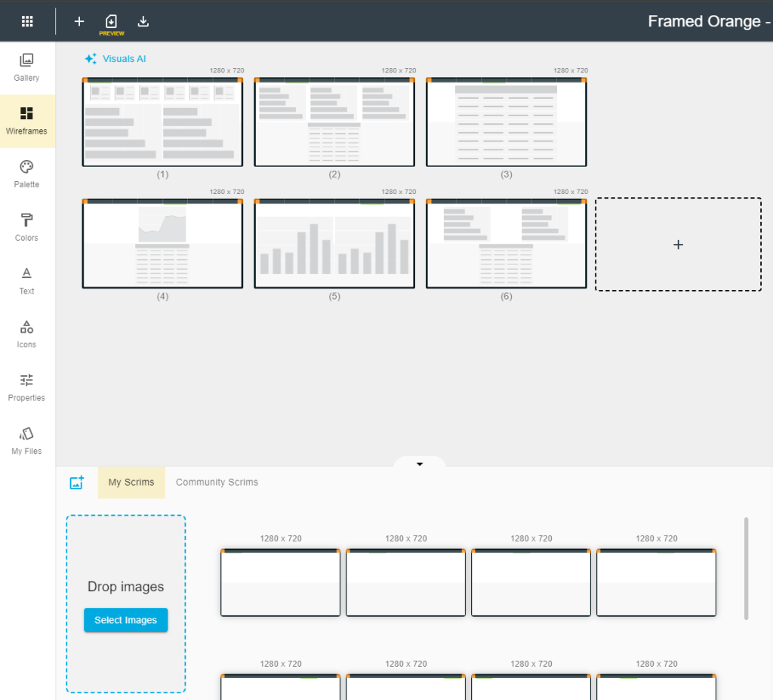This screenshot has width=773, height=700.
Task: Click the download icon in top toolbar
Action: (x=143, y=21)
